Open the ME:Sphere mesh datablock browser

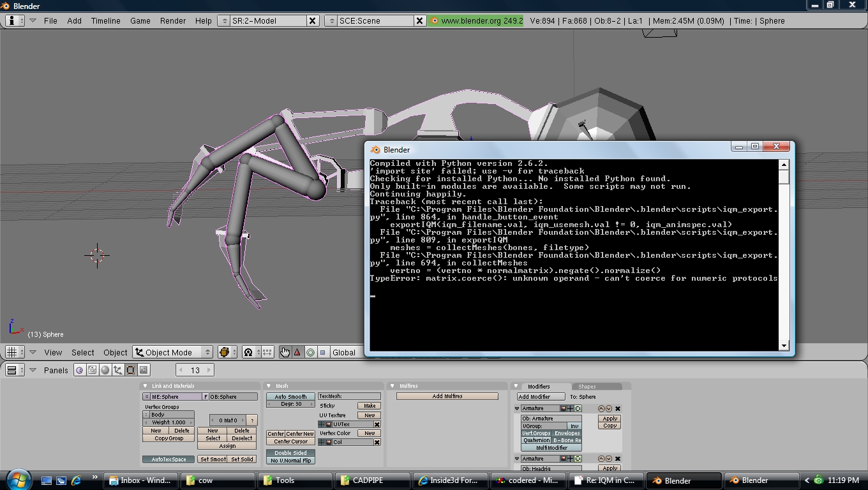pos(146,397)
